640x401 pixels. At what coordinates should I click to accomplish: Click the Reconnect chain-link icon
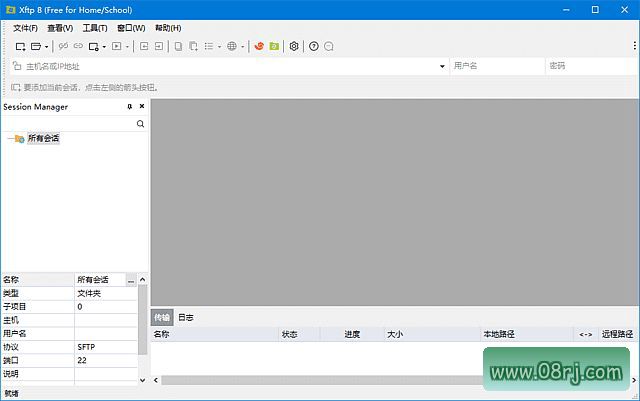coord(78,46)
